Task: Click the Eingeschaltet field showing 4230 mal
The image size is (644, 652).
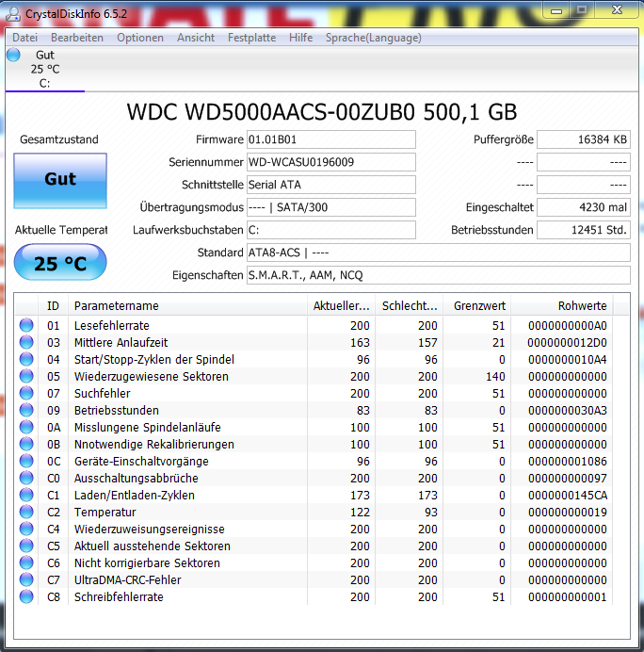Action: click(x=584, y=207)
